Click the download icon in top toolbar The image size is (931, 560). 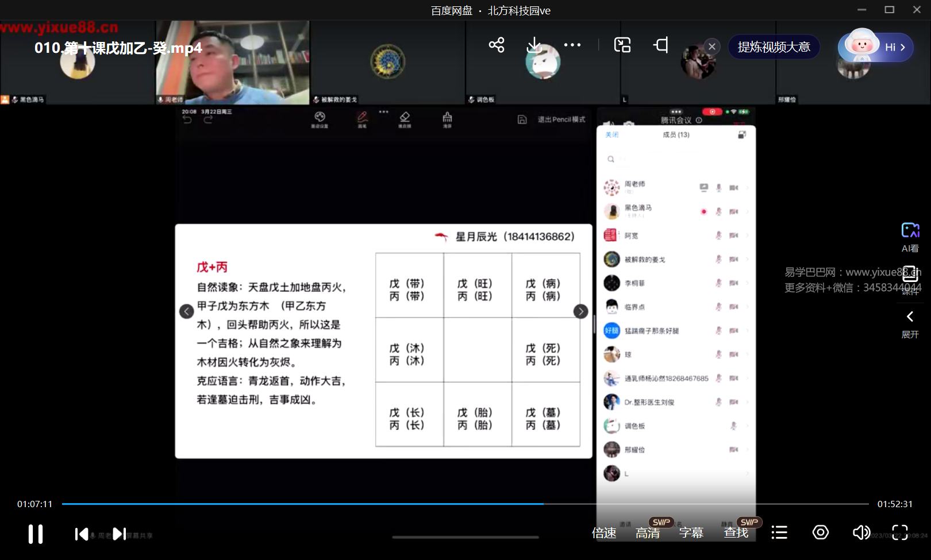point(534,44)
